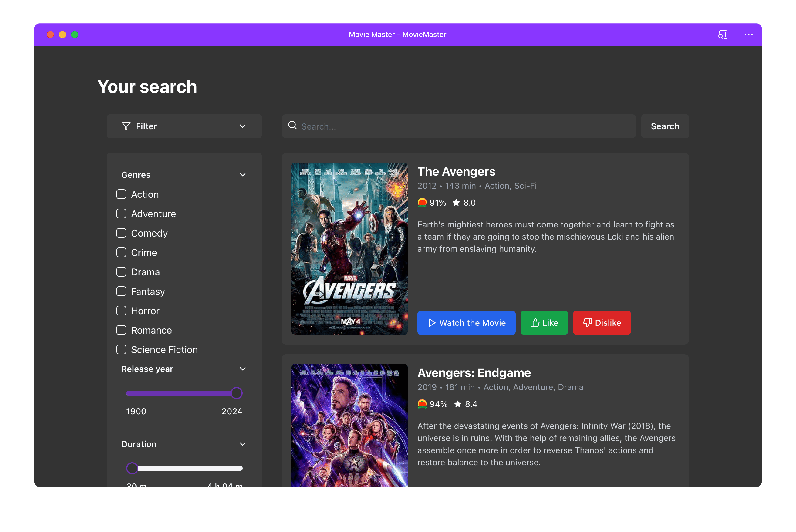Click the Release year slider handle

pos(237,393)
